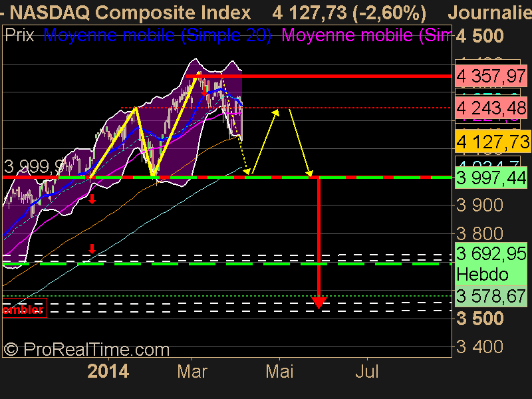Click the 4 500 price axis label
This screenshot has width=532, height=399.
(479, 36)
